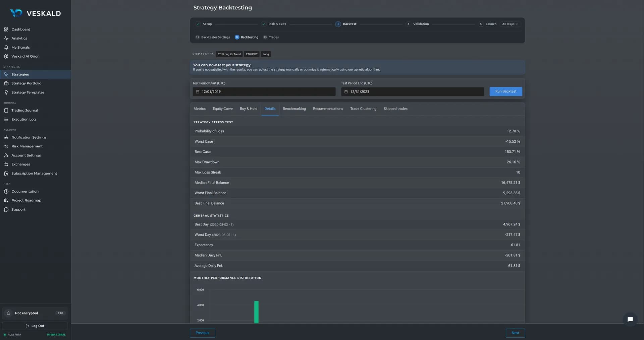Click the Risk Management percent icon

(x=6, y=146)
